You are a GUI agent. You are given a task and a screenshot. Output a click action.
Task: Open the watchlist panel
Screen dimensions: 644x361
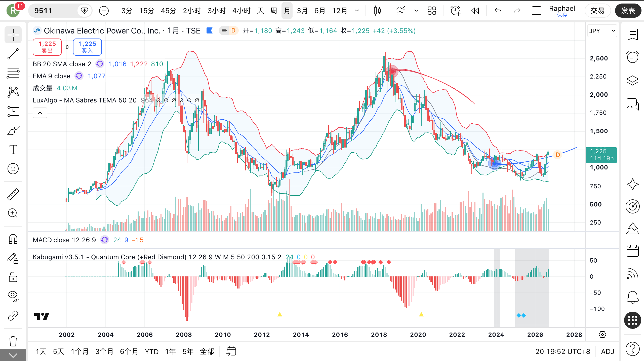(x=632, y=35)
